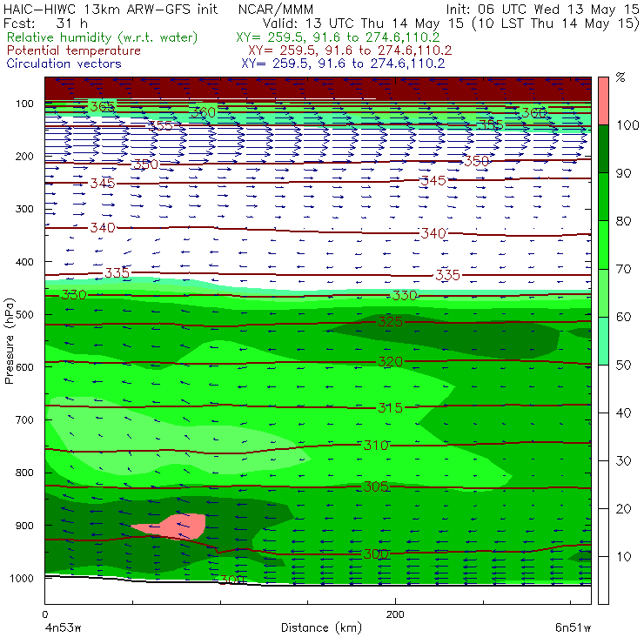Click the 'NCAR/MMM' header text

[276, 9]
